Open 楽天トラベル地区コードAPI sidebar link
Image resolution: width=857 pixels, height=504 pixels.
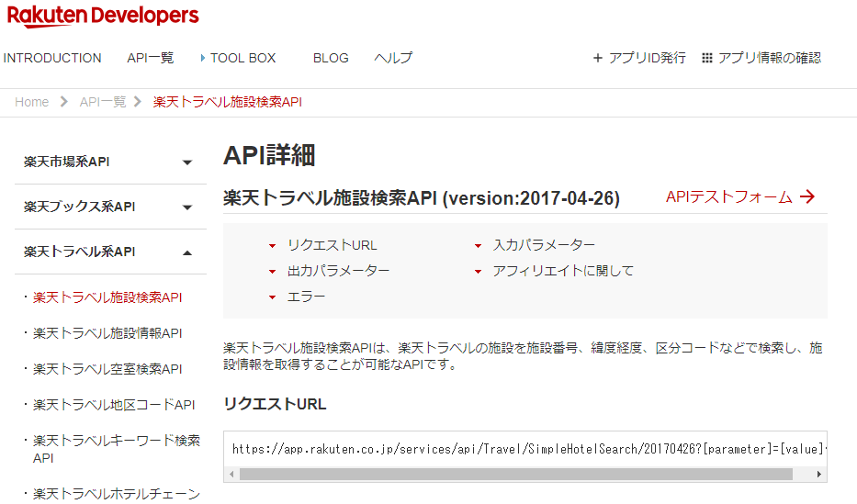[x=114, y=405]
